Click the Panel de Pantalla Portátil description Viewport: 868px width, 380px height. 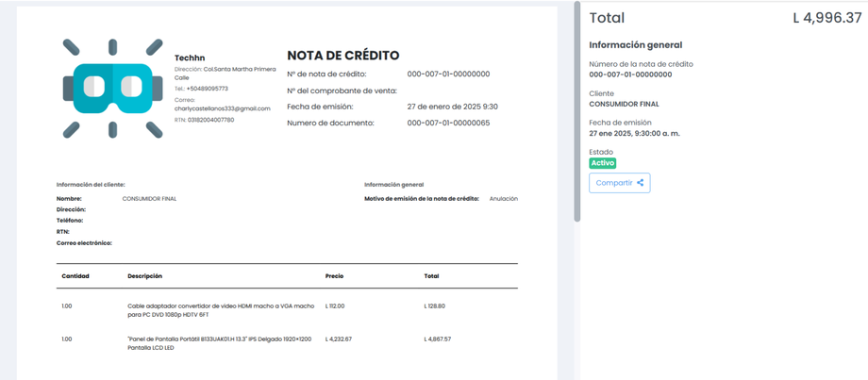coord(218,343)
